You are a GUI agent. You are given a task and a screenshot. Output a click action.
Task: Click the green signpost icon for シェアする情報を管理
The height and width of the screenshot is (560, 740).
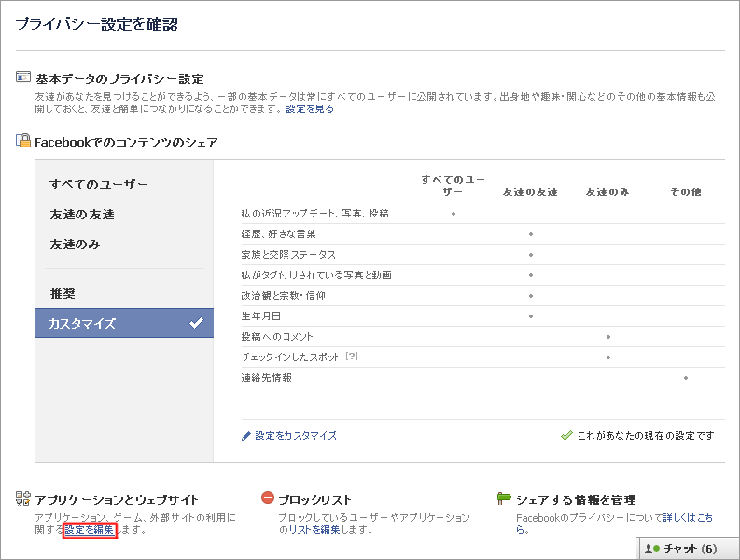(505, 498)
